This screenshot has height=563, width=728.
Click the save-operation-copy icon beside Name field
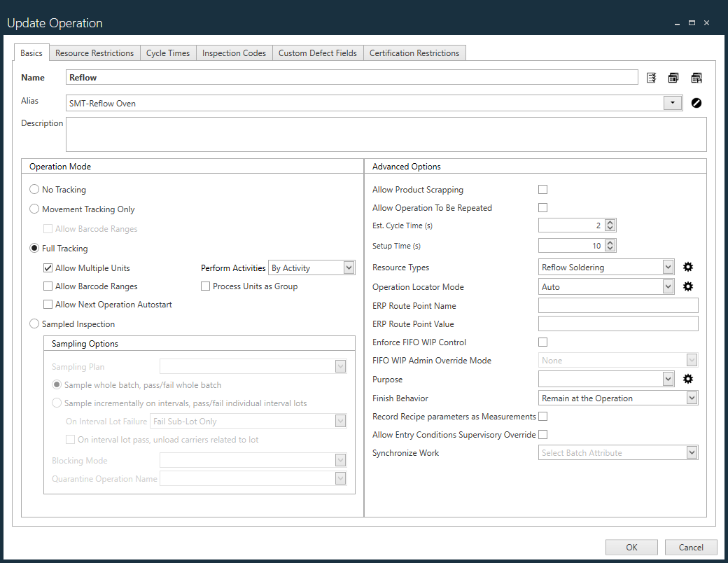(696, 77)
